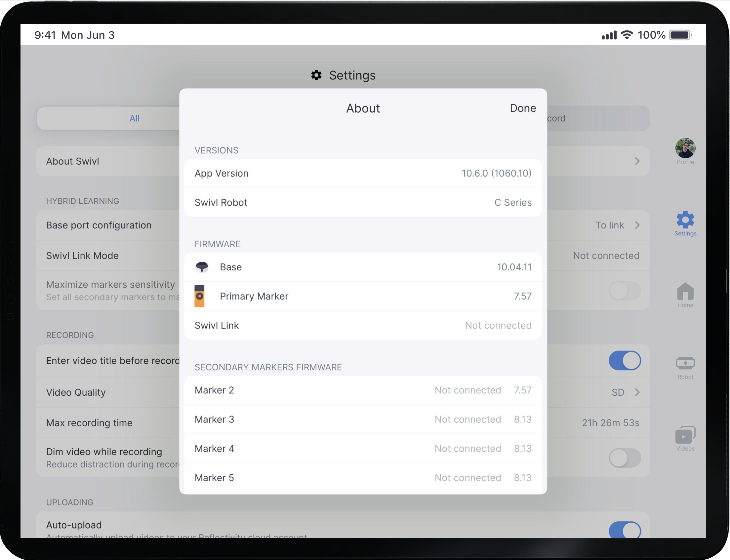Screen dimensions: 730x560
Task: Go to Home via sidebar icon
Action: [685, 292]
